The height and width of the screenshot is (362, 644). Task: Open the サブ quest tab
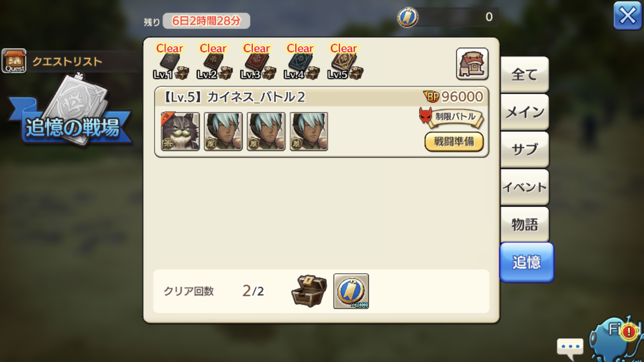point(524,150)
